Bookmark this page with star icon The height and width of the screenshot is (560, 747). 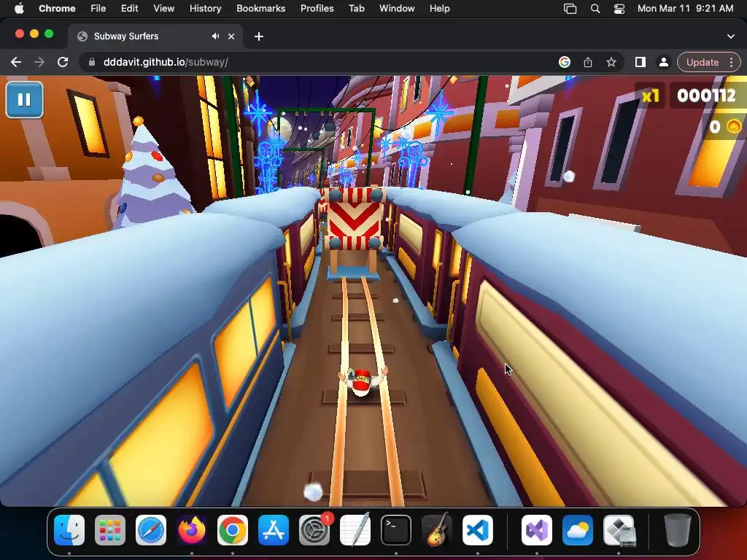(x=611, y=63)
